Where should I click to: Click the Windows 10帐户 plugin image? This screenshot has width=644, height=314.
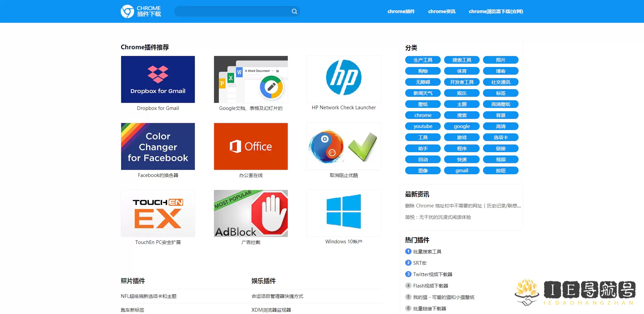coord(343,213)
